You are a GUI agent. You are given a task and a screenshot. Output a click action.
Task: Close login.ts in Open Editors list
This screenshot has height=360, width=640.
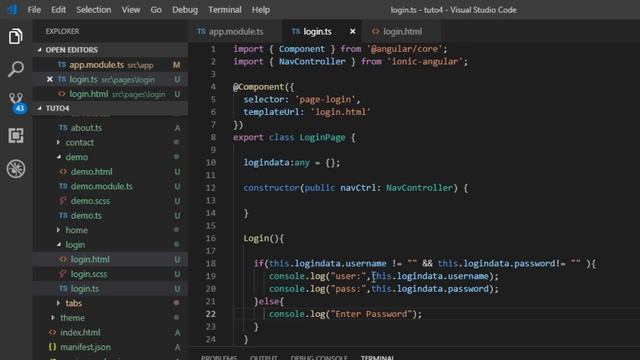pyautogui.click(x=49, y=79)
